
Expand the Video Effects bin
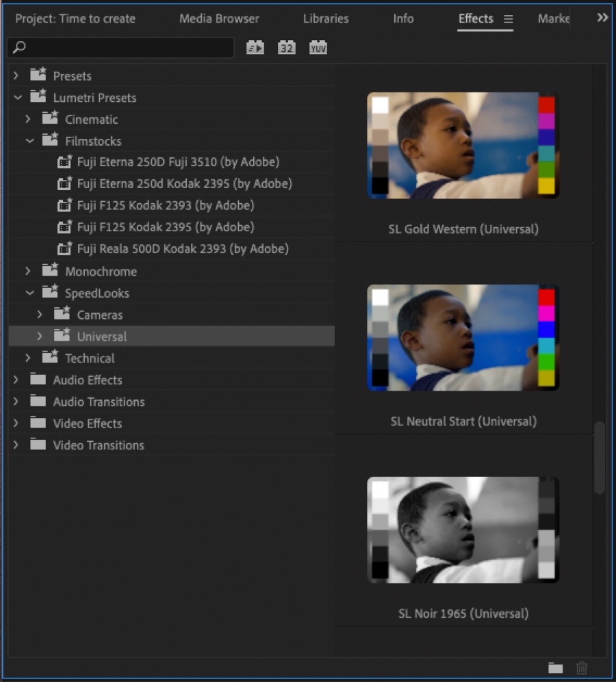pos(16,423)
